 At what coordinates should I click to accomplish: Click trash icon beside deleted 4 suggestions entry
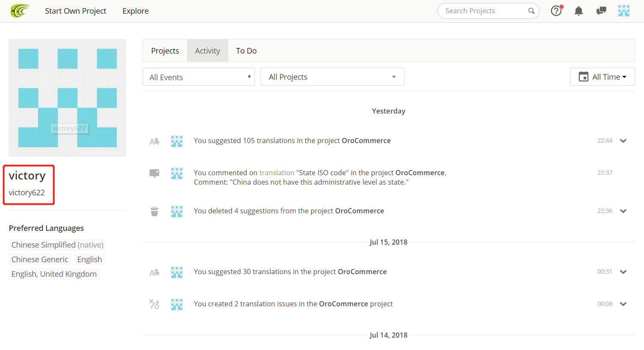tap(154, 211)
